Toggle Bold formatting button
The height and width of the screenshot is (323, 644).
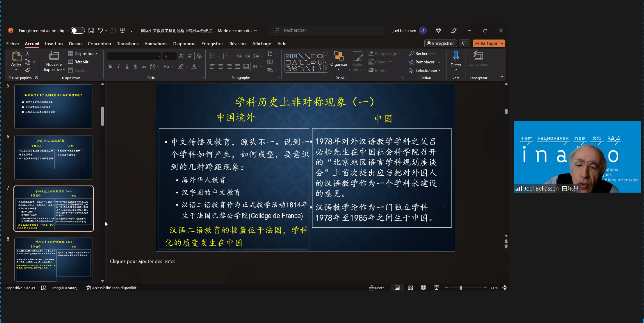coord(110,66)
